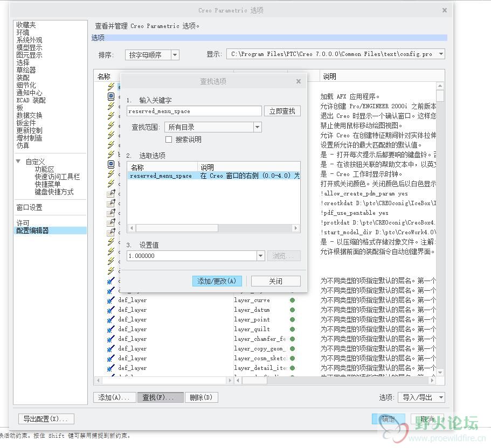The height and width of the screenshot is (448, 491).
Task: Click the keyword field containing reserved_menu_space
Action: coord(194,111)
